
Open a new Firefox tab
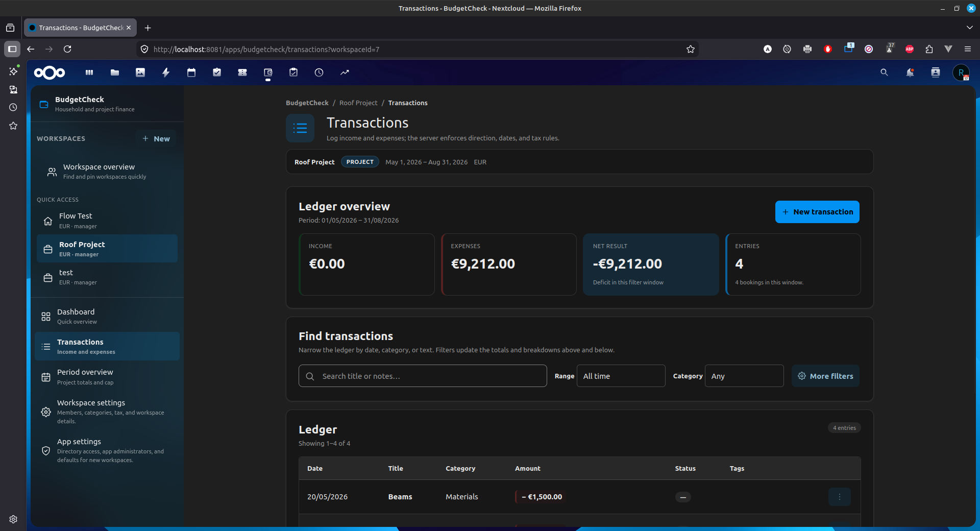coord(148,28)
